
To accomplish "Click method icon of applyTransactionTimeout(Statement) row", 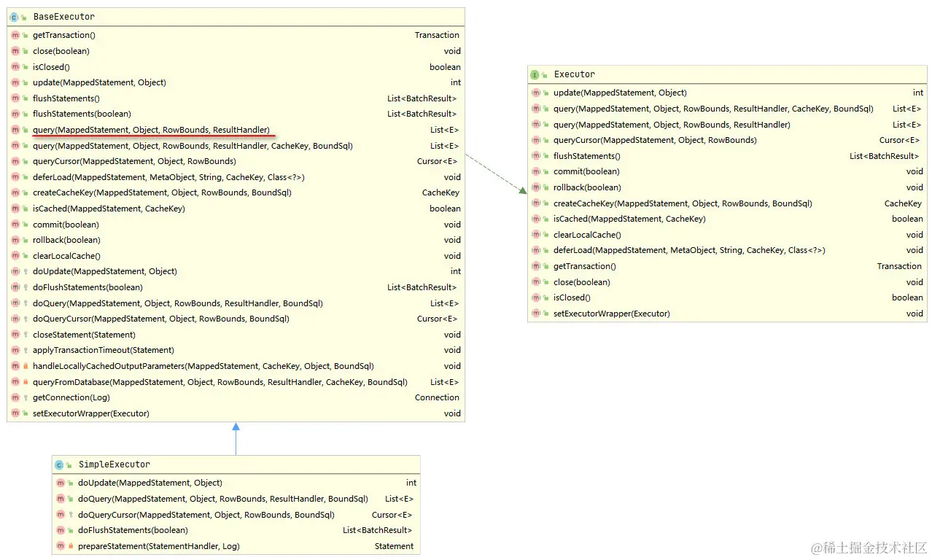I will coord(15,350).
